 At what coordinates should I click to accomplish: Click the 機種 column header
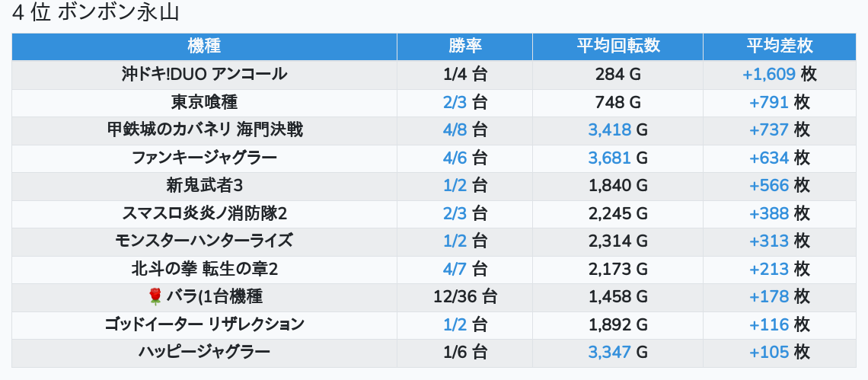(x=204, y=46)
